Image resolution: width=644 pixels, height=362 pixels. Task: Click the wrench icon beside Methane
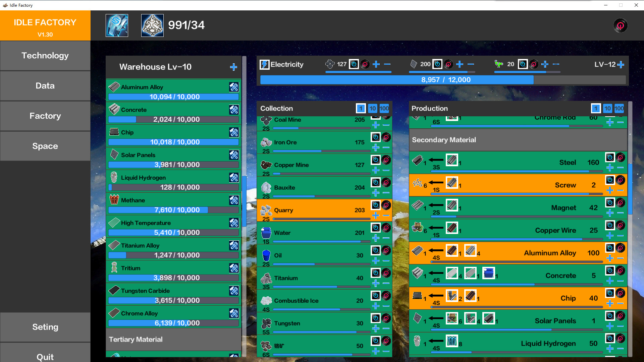[235, 200]
